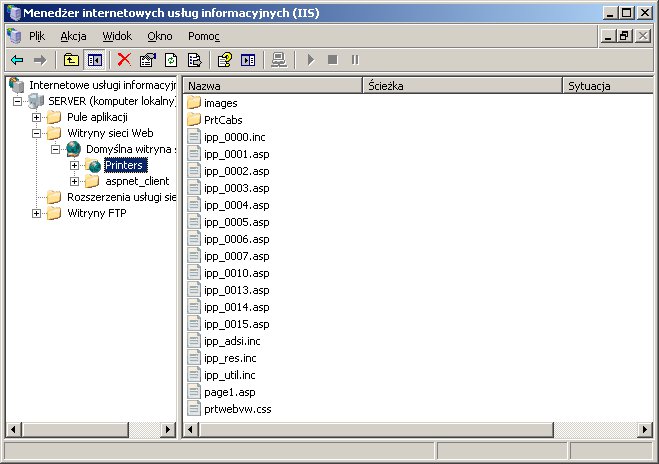Sort by Sytuacja column header
Screen dimensions: 659x464
coord(608,86)
